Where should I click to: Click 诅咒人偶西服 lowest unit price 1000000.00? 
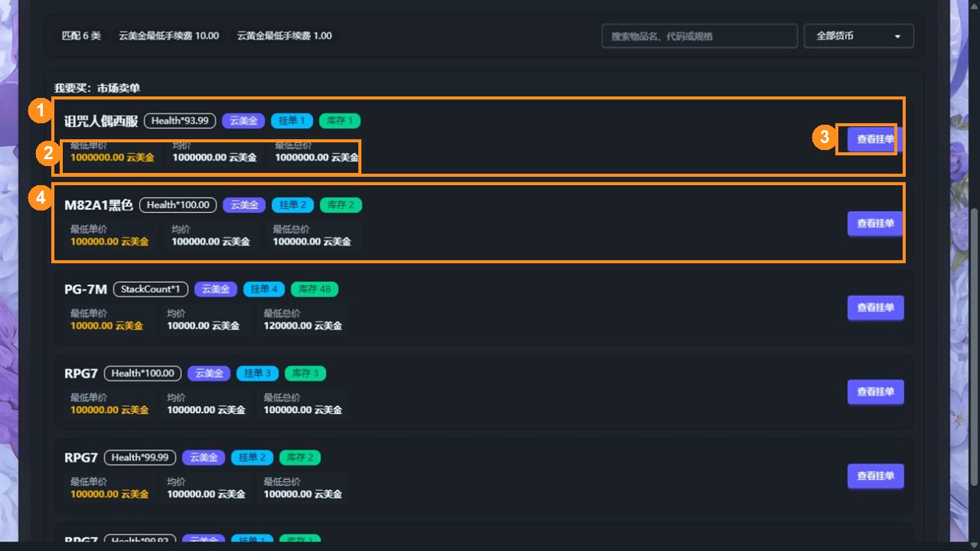[113, 158]
